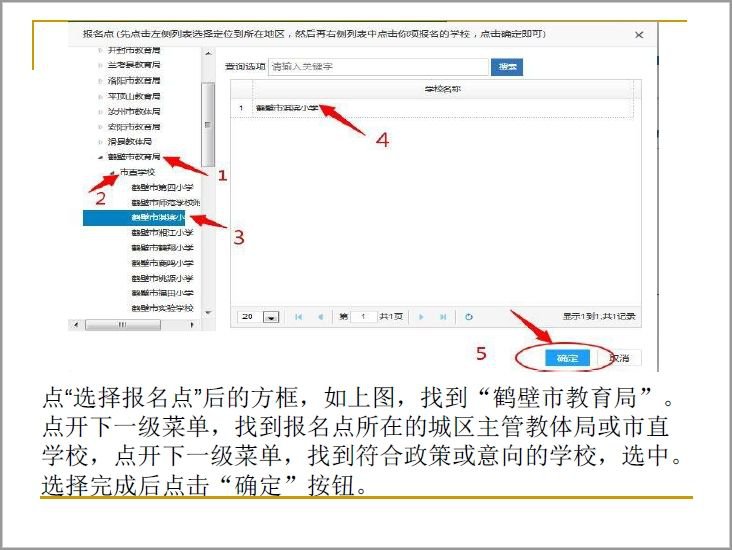Focus the 请输入关键字 keyword input
732x550 pixels.
point(378,67)
